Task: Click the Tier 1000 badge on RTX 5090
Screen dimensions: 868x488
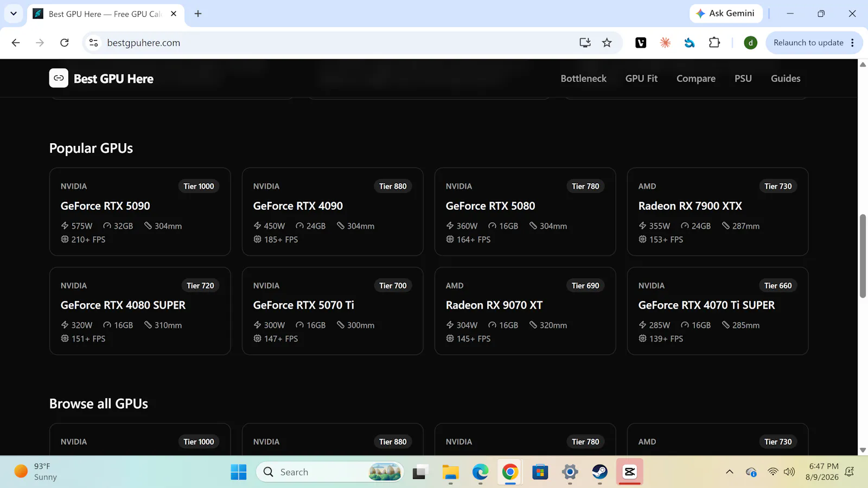Action: tap(199, 186)
